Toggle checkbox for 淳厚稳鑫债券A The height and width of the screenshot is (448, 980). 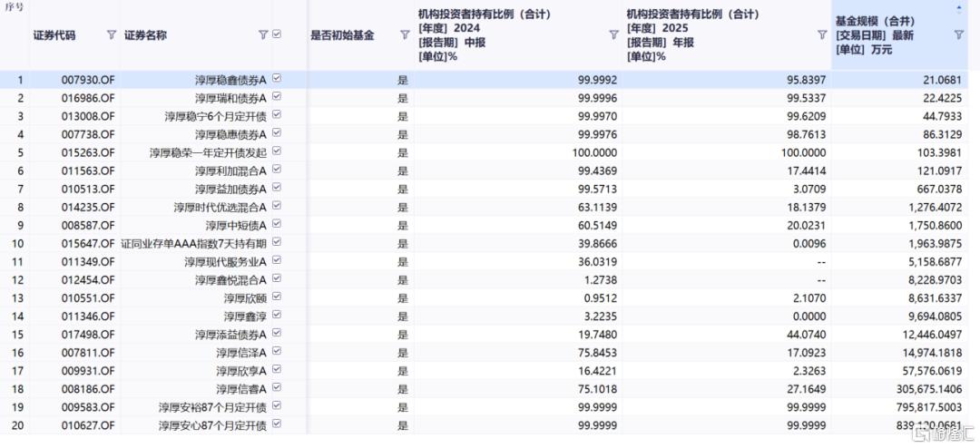coord(277,79)
